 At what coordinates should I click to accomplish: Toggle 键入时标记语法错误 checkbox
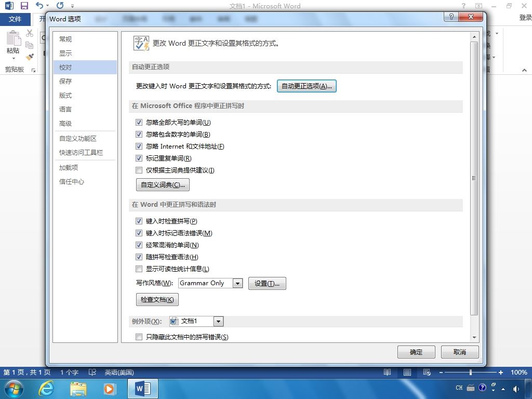pyautogui.click(x=139, y=233)
